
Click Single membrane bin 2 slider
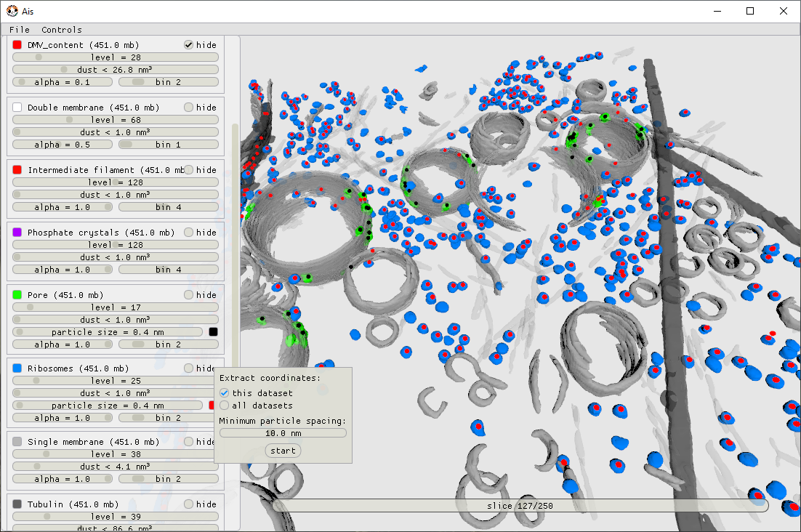click(x=169, y=479)
